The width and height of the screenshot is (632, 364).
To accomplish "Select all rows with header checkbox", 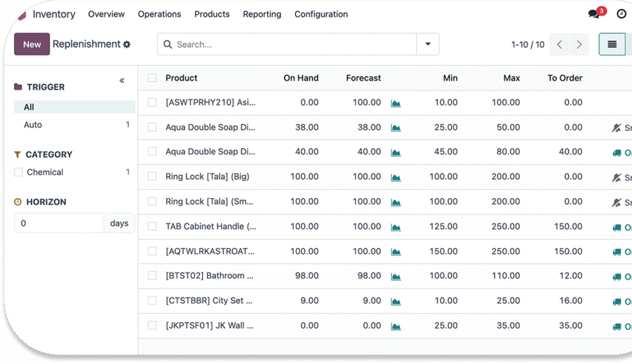I will point(152,78).
